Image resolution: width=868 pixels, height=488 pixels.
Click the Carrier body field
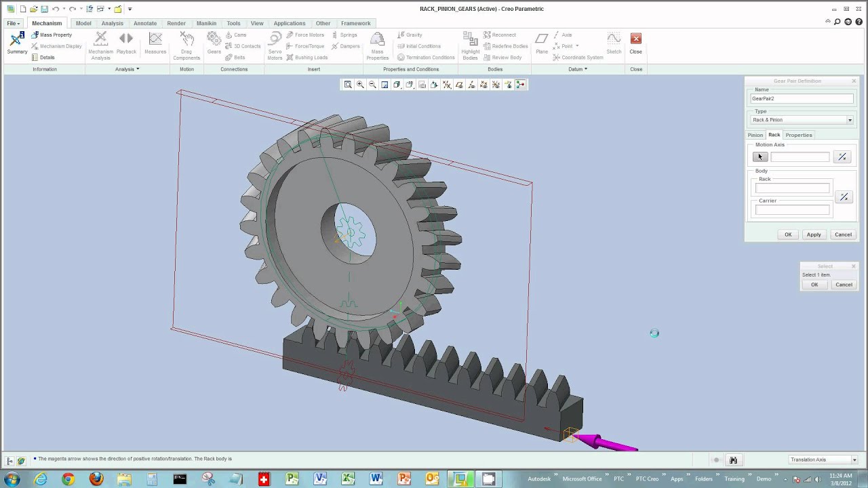[x=792, y=210]
